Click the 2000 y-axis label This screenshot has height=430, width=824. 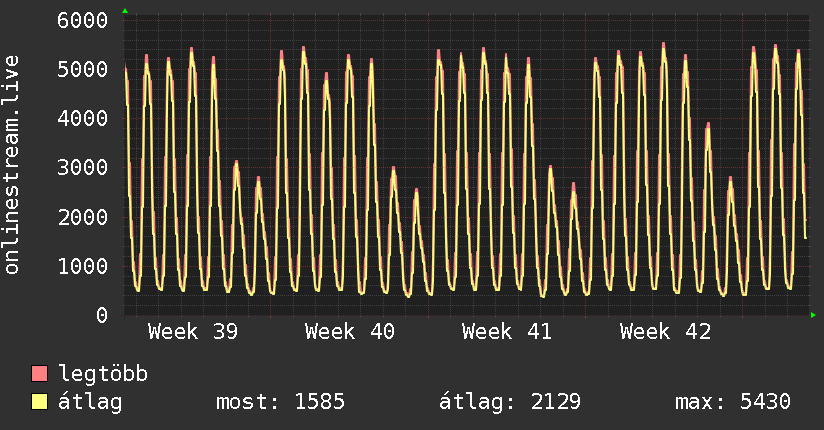(x=83, y=217)
